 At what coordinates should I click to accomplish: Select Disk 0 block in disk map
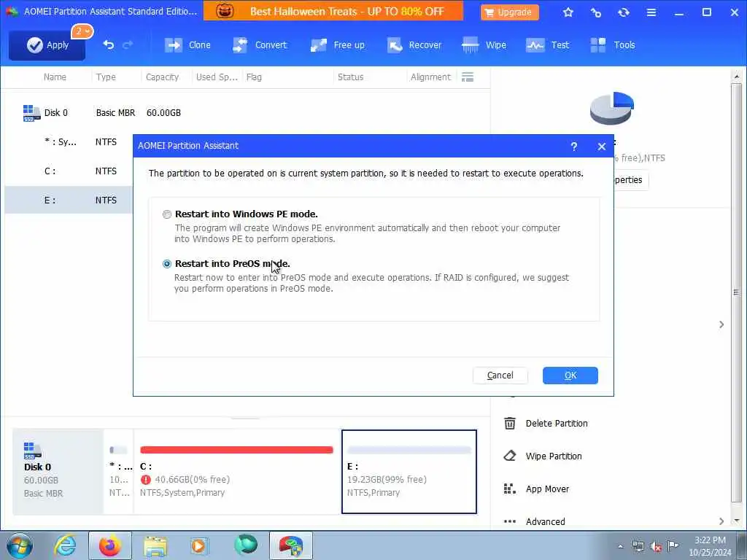[58, 472]
